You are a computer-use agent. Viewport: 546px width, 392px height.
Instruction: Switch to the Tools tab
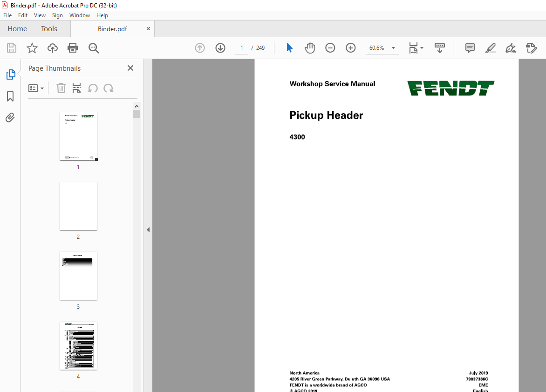click(x=49, y=29)
